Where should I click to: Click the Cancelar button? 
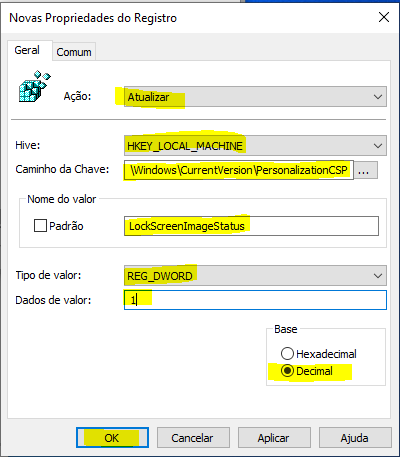pyautogui.click(x=193, y=438)
